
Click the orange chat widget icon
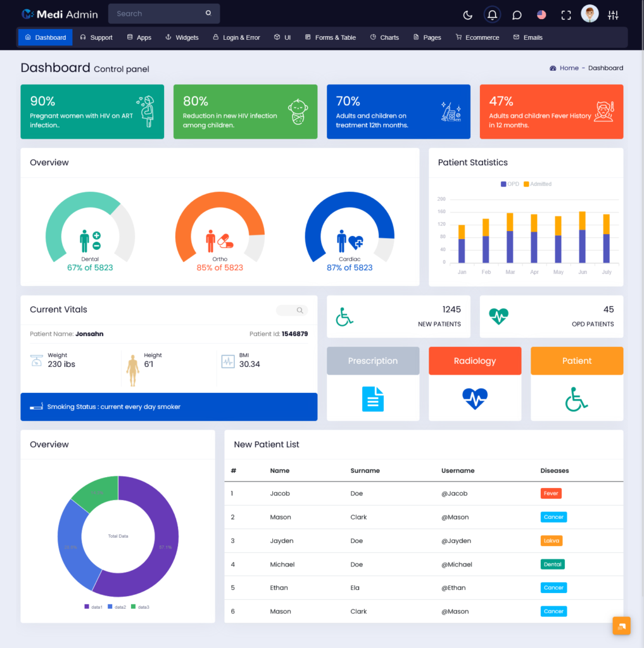click(621, 626)
